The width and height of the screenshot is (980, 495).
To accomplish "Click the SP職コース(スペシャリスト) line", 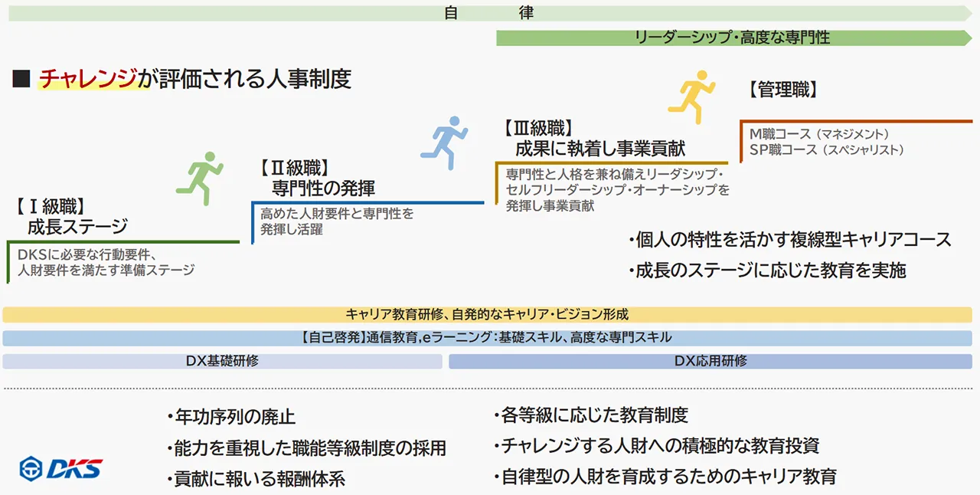I will [827, 149].
